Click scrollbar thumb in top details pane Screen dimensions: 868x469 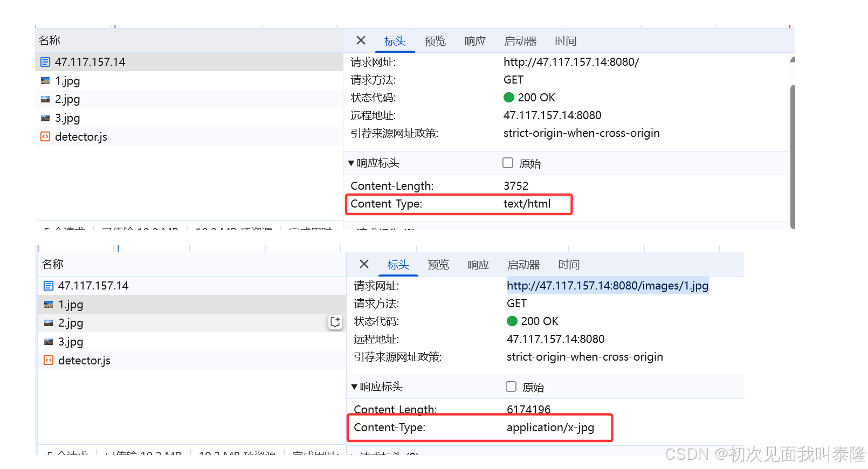point(793,156)
